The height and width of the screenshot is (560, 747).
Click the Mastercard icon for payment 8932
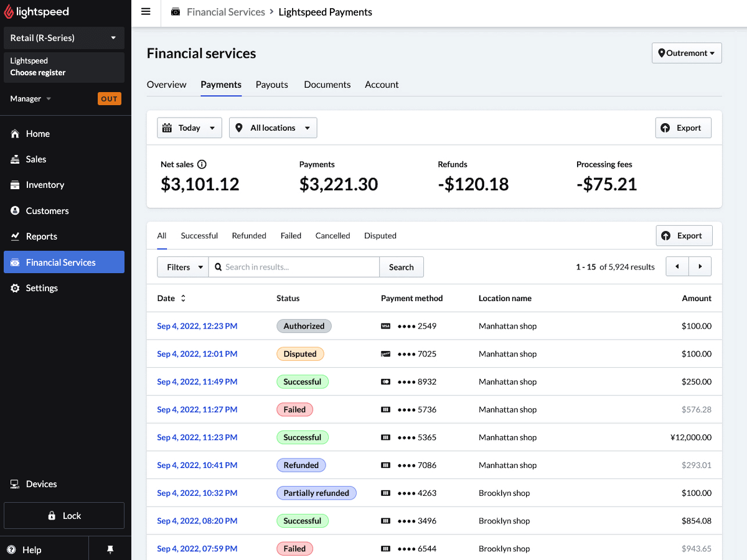[x=385, y=382]
